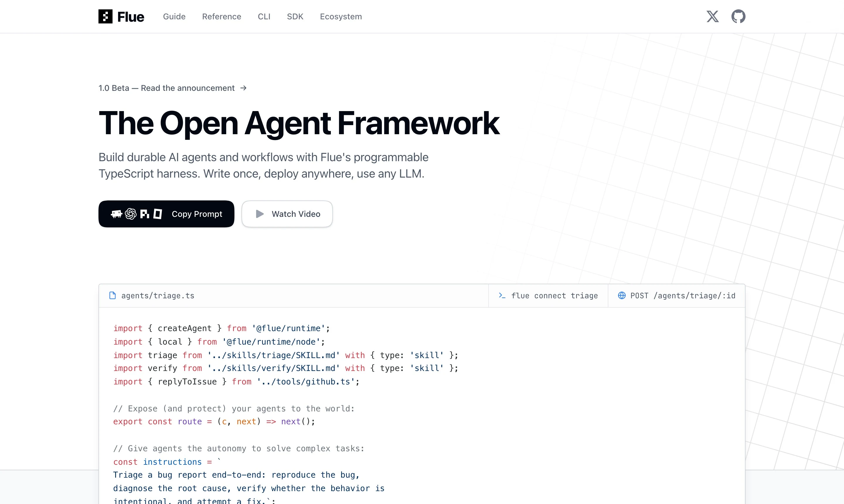Open the Ecosystem nav item
This screenshot has width=844, height=504.
pos(341,17)
